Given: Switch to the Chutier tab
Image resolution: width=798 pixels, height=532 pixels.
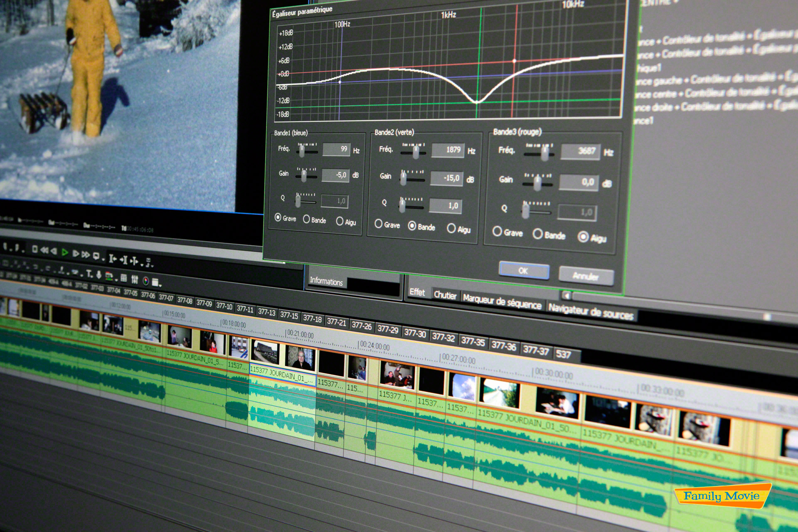Looking at the screenshot, I should pyautogui.click(x=445, y=295).
